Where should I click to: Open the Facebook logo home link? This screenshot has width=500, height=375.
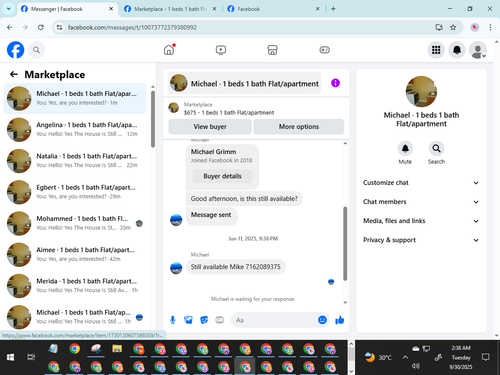click(x=15, y=50)
